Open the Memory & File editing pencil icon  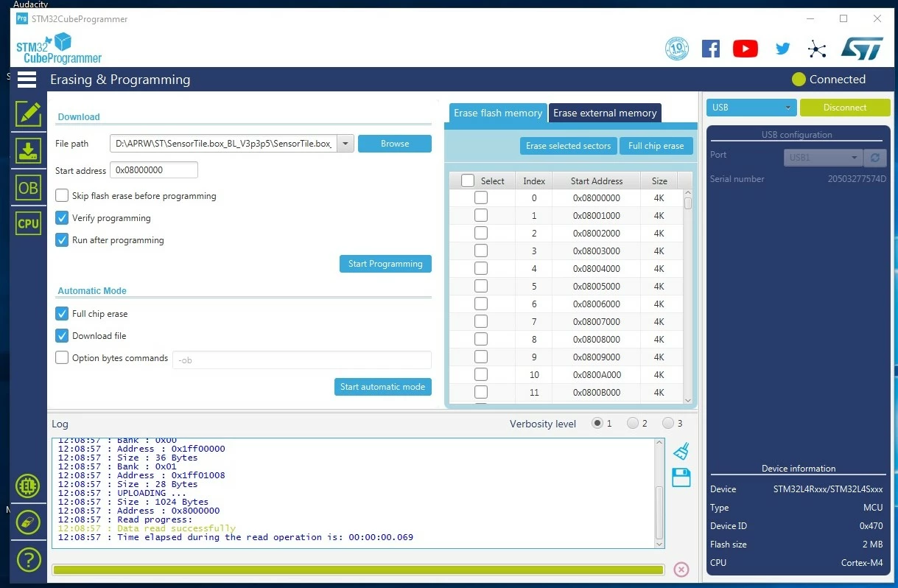point(28,113)
